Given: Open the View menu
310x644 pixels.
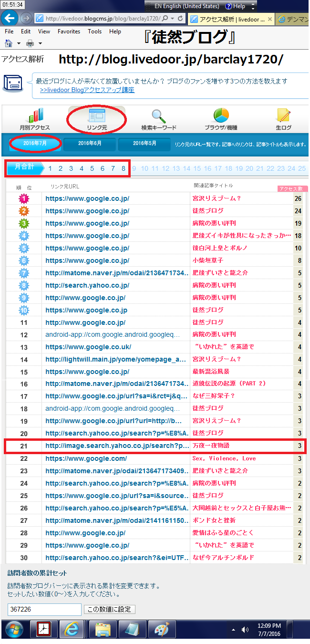Looking at the screenshot, I should tap(44, 31).
